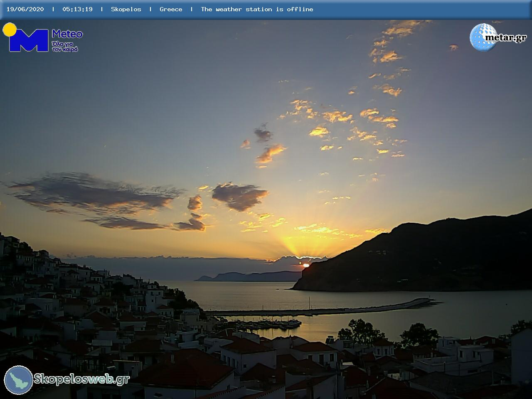Click the Greek slogan 'Όλα για τον καιρό'

click(x=65, y=46)
